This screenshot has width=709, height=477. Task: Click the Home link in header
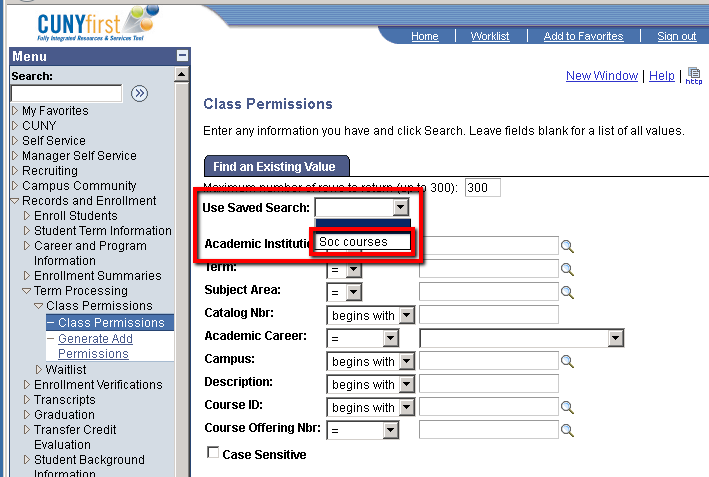(x=425, y=36)
